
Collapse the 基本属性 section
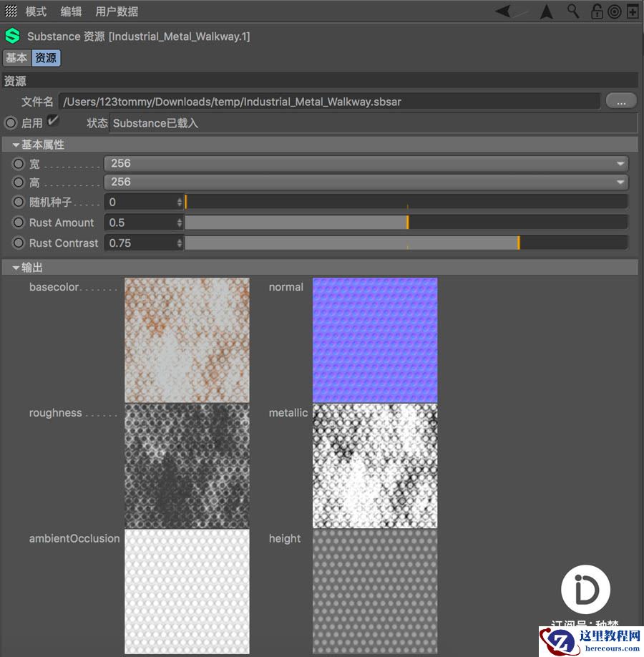coord(16,145)
